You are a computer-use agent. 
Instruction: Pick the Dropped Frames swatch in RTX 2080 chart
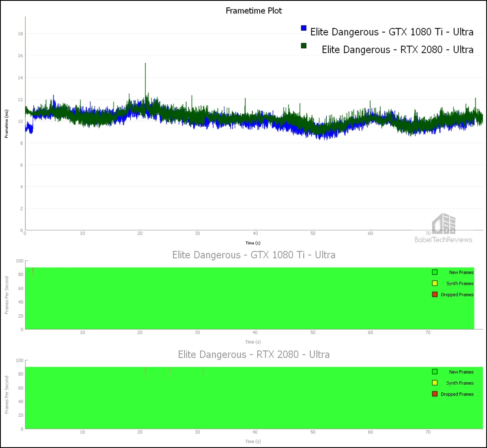435,394
